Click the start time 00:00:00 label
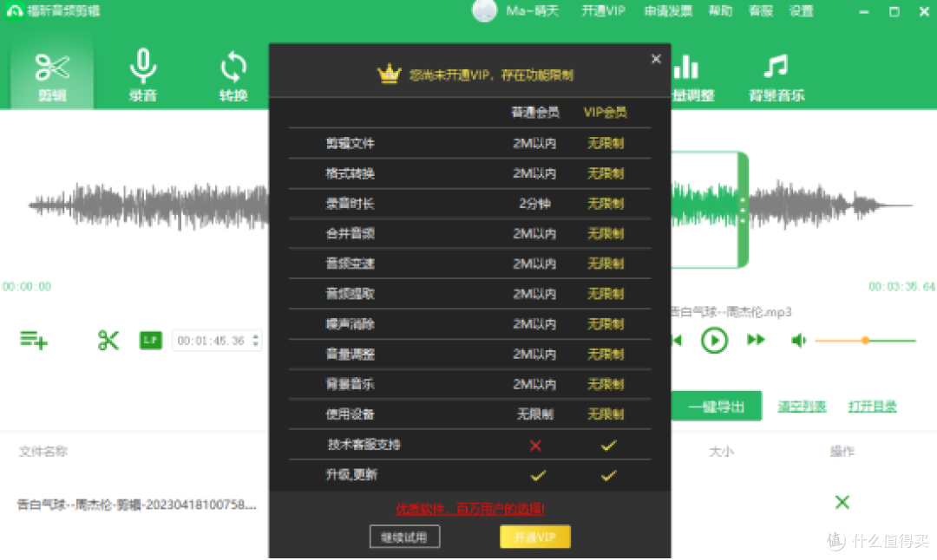 [x=27, y=287]
